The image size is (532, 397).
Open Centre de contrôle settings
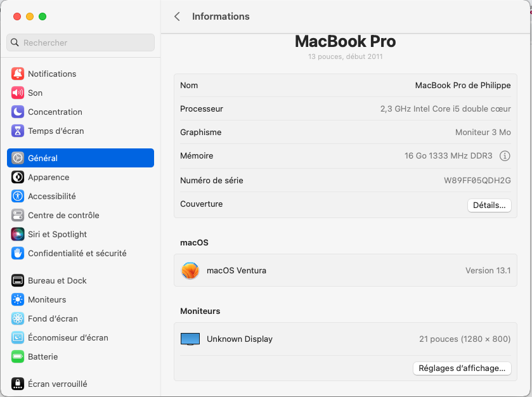pos(81,215)
